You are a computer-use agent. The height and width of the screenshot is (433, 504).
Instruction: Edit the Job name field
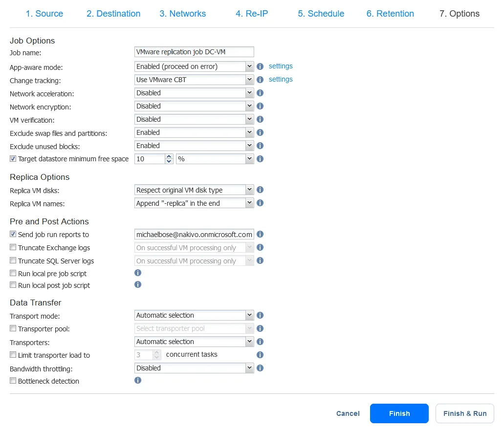tap(194, 51)
